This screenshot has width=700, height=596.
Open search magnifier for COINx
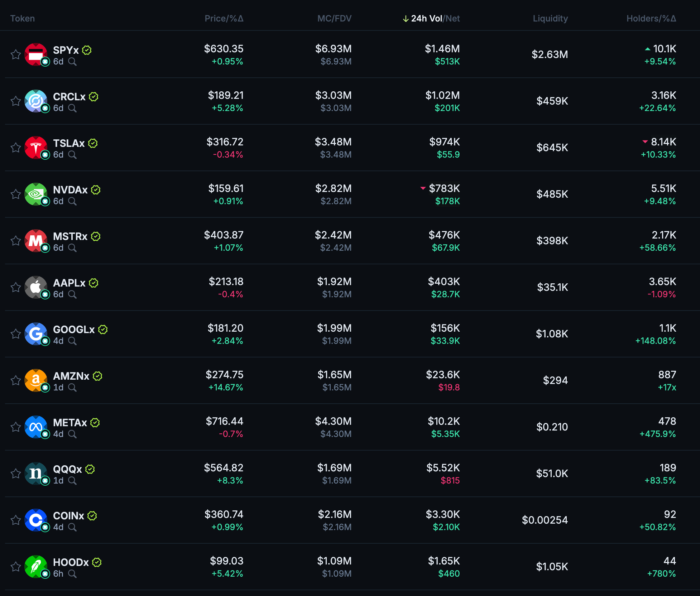72,527
